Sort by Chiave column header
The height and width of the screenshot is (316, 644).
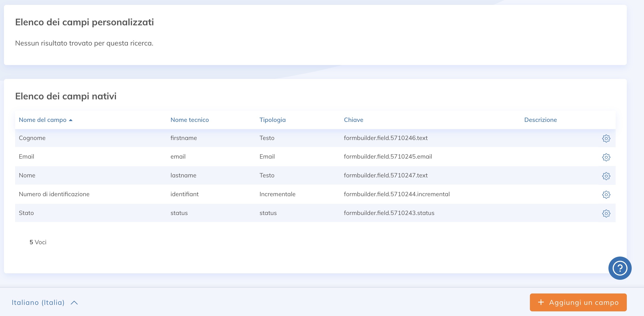tap(353, 120)
